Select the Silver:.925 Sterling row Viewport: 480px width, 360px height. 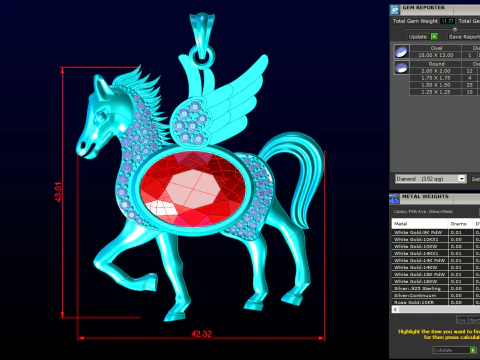click(x=436, y=288)
